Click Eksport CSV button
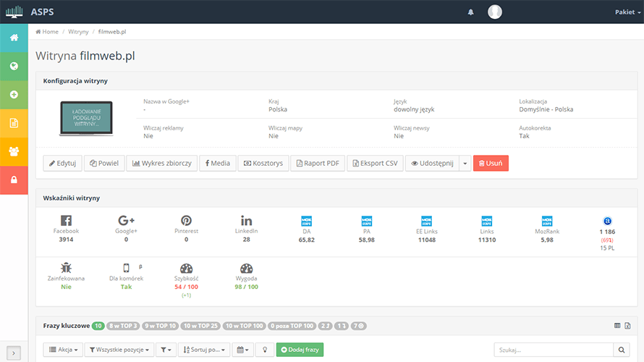 [375, 163]
